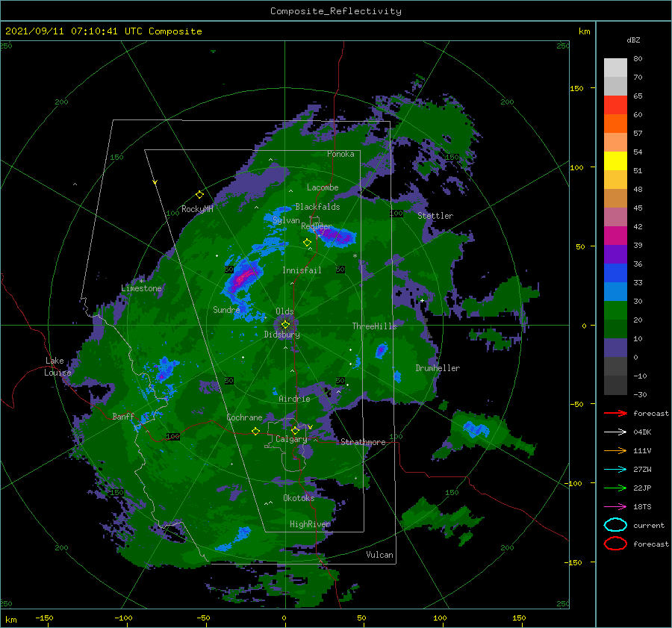
Task: Click the Blackfalds label
Action: coord(317,207)
